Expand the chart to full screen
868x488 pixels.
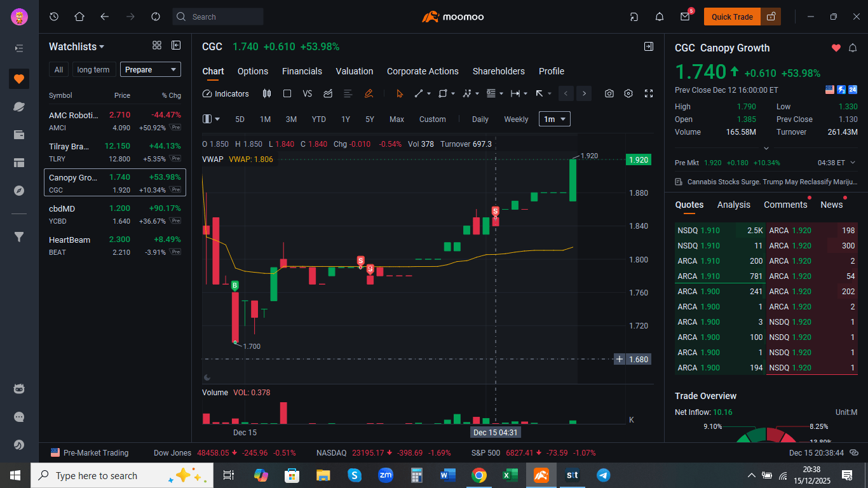[x=649, y=93]
